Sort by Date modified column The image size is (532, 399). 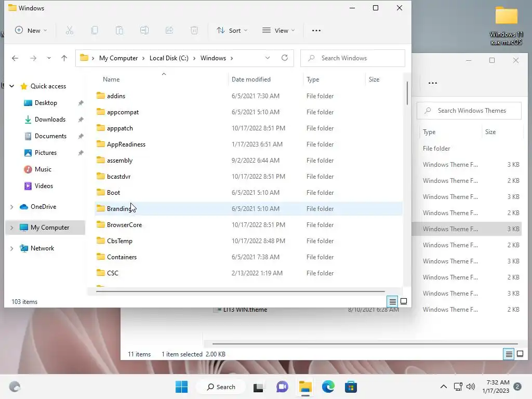(251, 79)
